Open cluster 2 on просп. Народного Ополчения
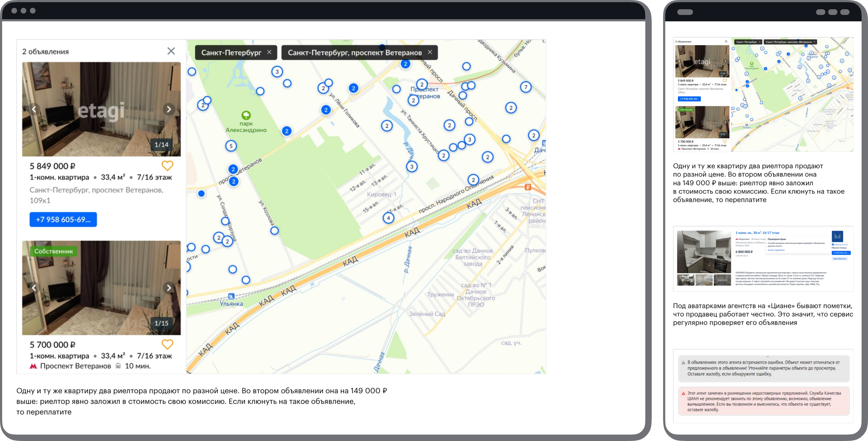 click(x=473, y=180)
